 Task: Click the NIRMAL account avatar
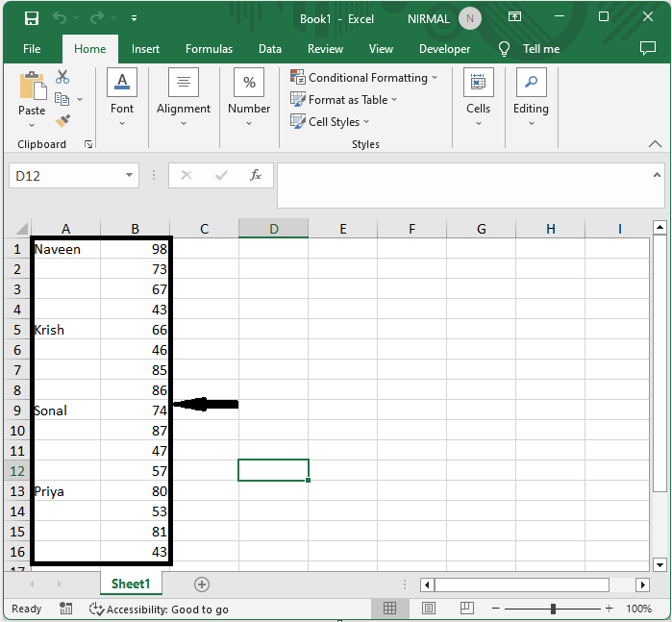tap(470, 18)
